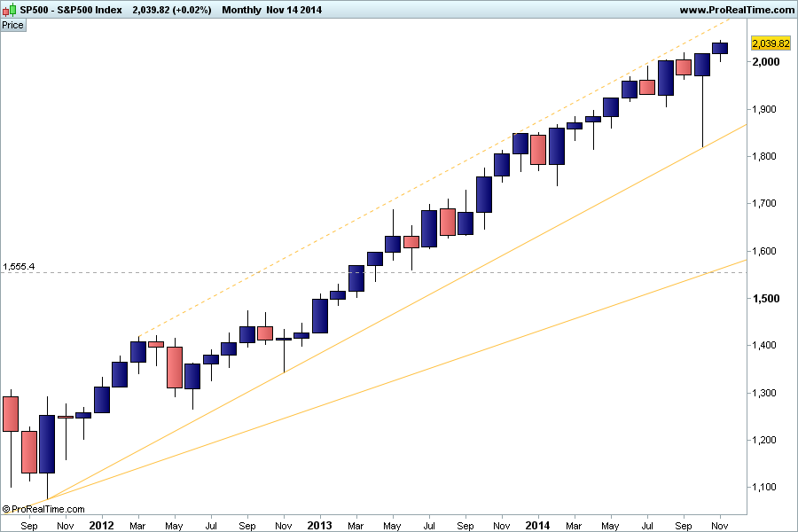The width and height of the screenshot is (798, 532).
Task: Click the 1,555.4 horizontal level label
Action: (x=19, y=266)
